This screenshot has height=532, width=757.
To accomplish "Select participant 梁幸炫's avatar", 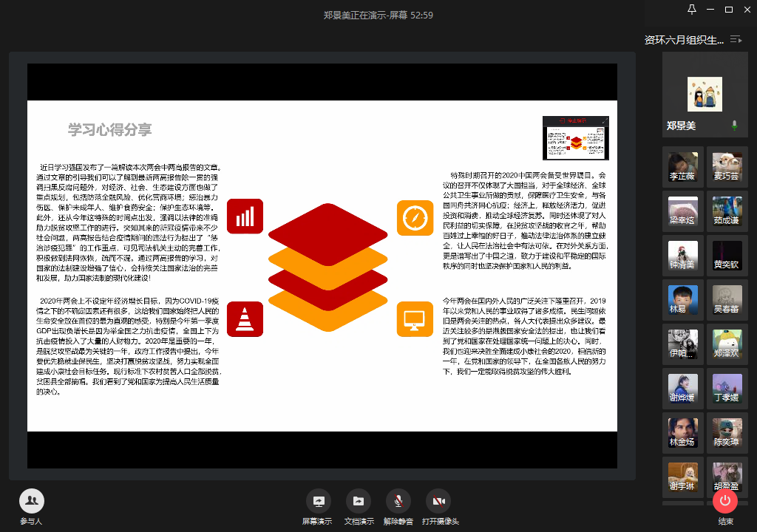I will pos(682,211).
